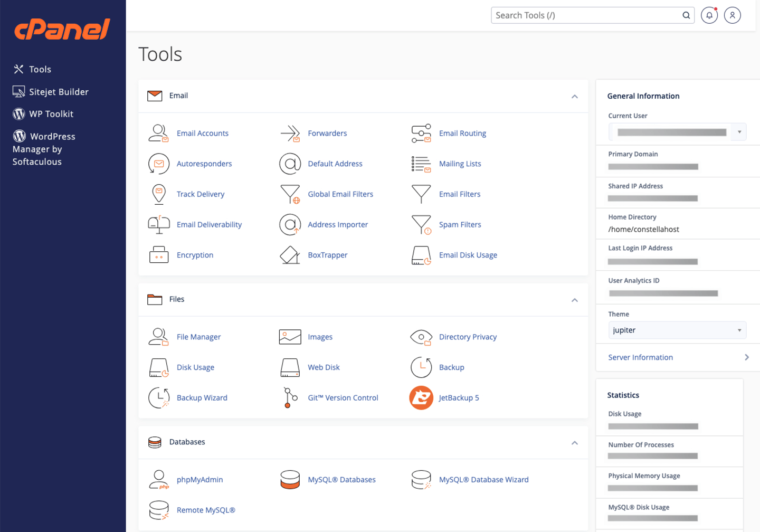
Task: Click the Email Accounts icon
Action: (x=158, y=134)
